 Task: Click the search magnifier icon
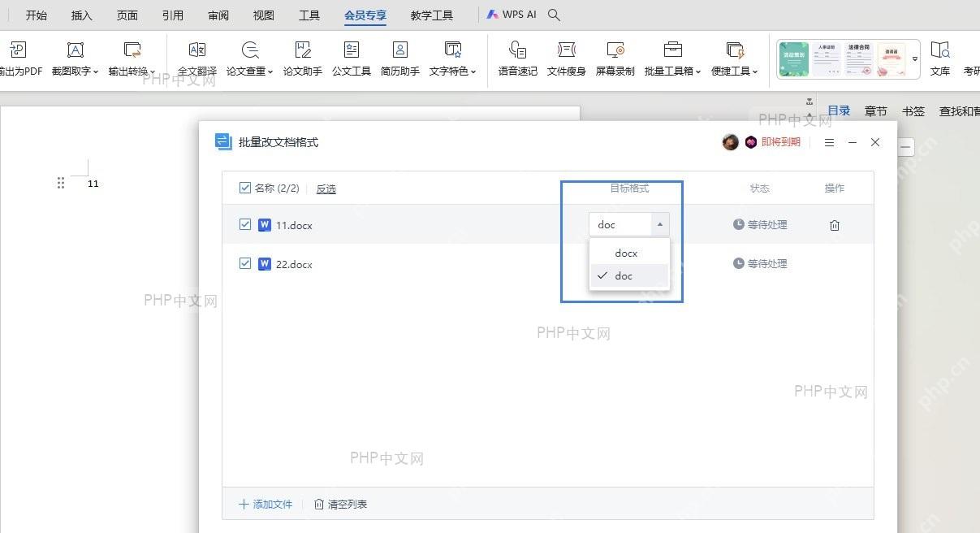pyautogui.click(x=555, y=15)
